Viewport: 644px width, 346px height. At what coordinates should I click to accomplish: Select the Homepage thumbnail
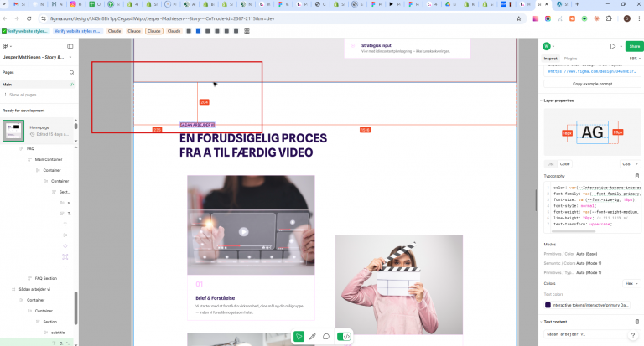13,131
